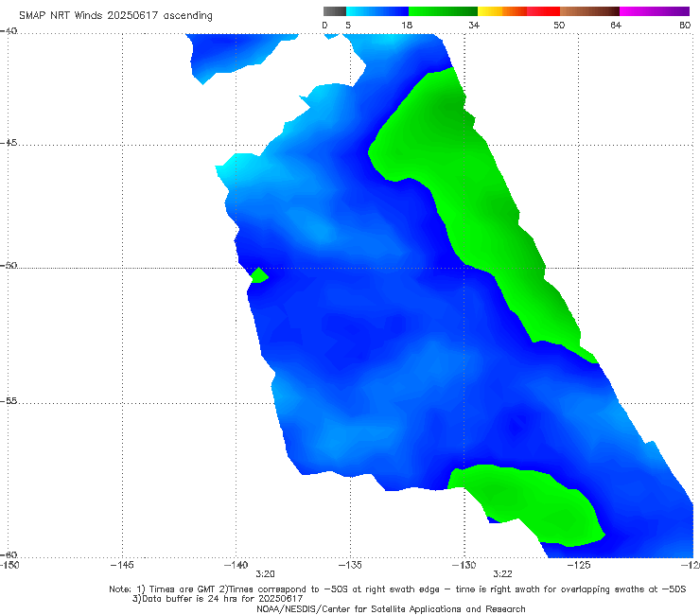
Task: Click the yellow segment of the color bar
Action: pyautogui.click(x=490, y=11)
